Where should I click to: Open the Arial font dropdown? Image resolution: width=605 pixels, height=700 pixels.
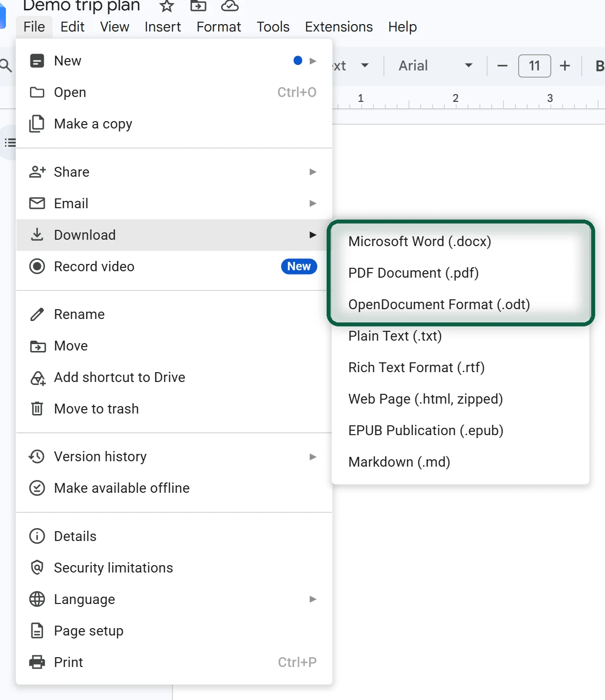pos(436,65)
